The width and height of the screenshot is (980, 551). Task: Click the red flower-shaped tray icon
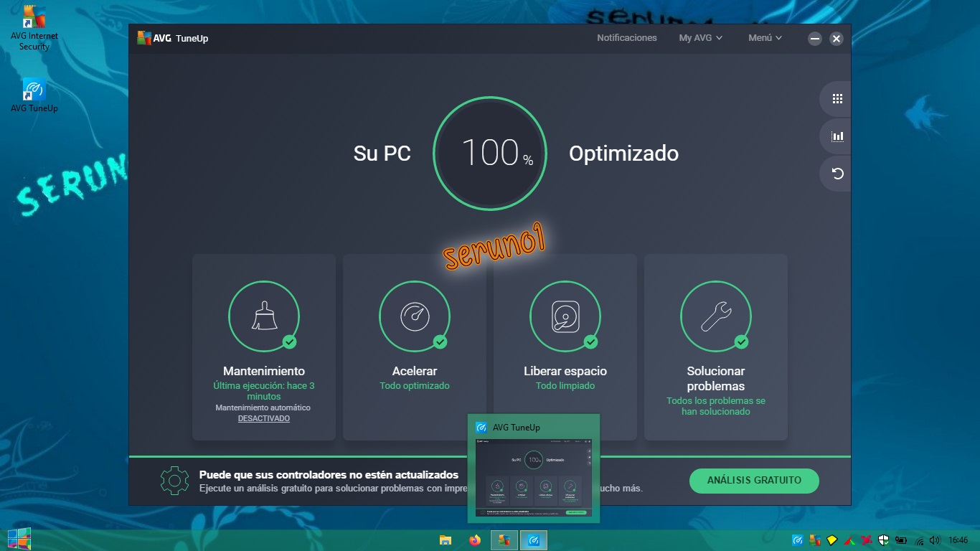pos(867,540)
